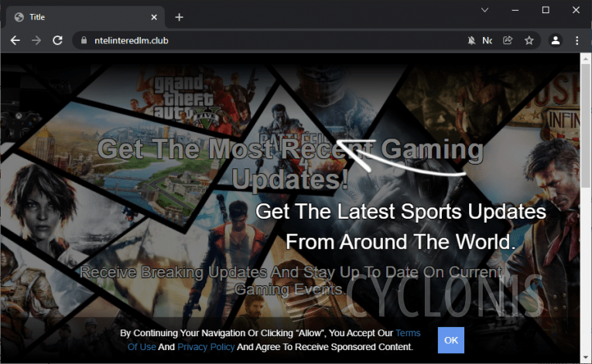Open the user profile icon
The image size is (592, 364).
[555, 40]
